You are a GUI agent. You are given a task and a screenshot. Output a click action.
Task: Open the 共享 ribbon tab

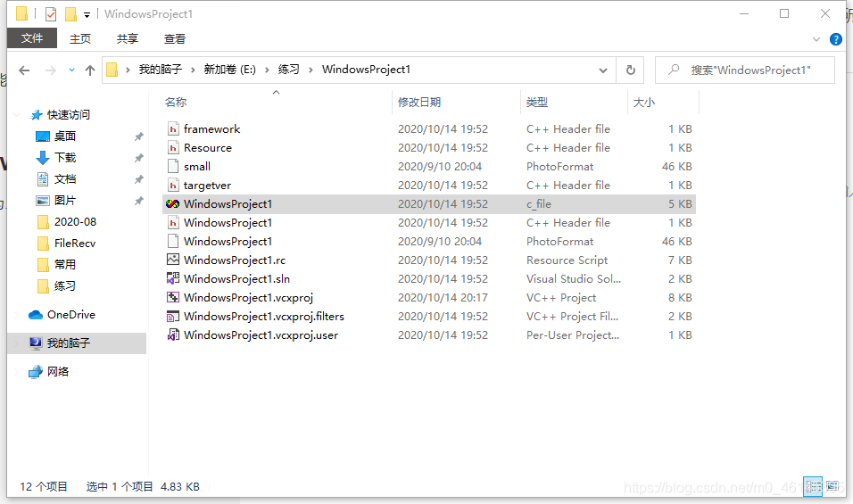click(128, 38)
